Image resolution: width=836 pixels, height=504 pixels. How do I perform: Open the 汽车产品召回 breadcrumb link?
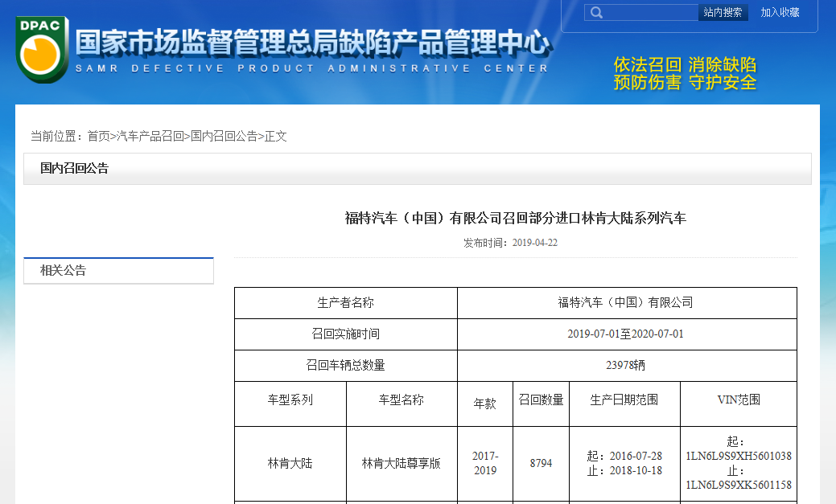(150, 137)
